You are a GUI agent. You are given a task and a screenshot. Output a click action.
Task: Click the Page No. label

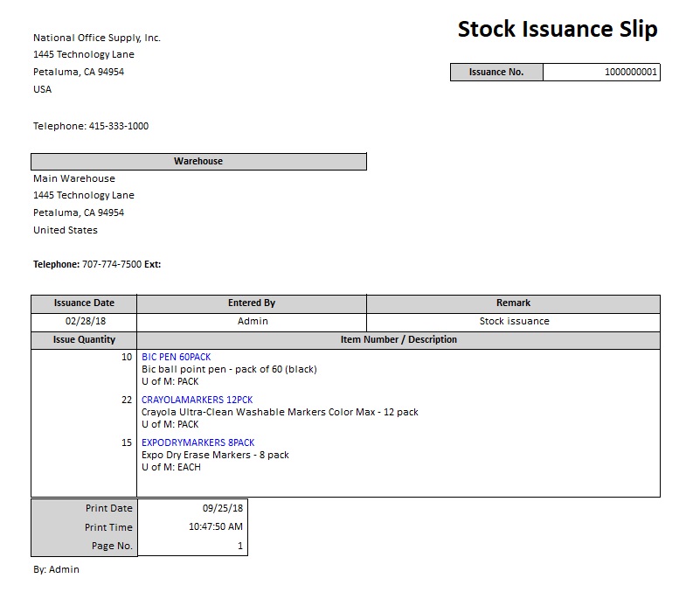[x=112, y=547]
